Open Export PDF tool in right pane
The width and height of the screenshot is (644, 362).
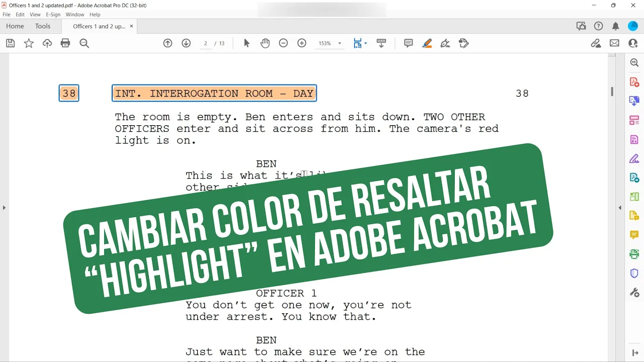pyautogui.click(x=634, y=178)
